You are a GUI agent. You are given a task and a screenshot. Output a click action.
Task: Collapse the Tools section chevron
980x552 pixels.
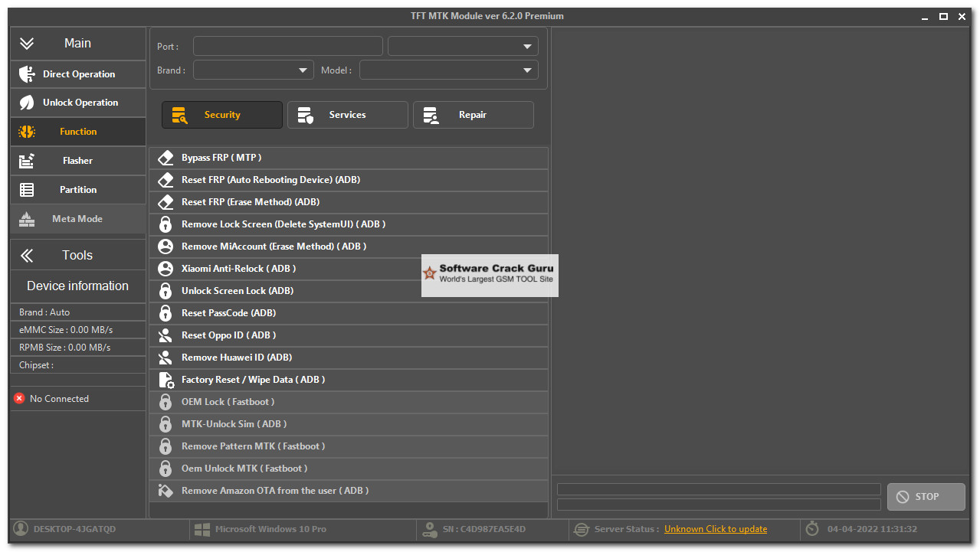tap(27, 256)
